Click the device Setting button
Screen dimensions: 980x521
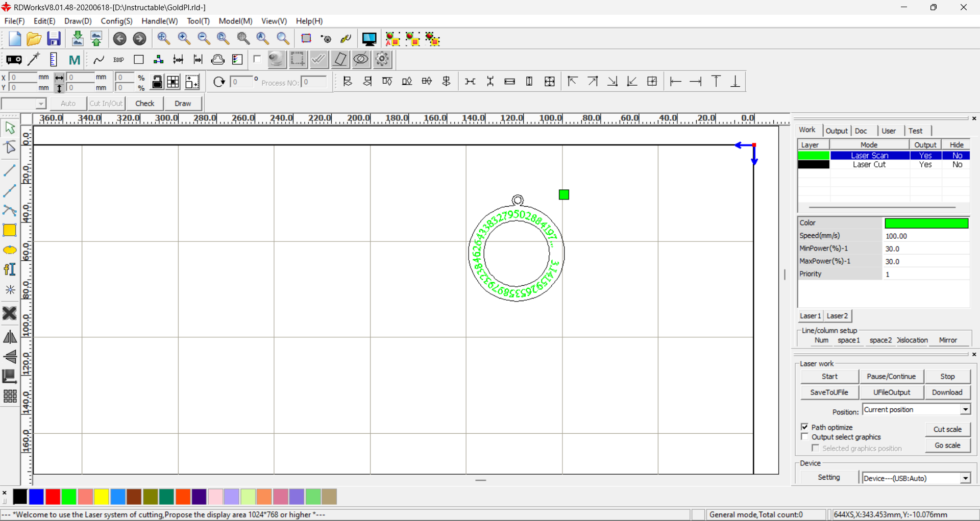coord(829,478)
